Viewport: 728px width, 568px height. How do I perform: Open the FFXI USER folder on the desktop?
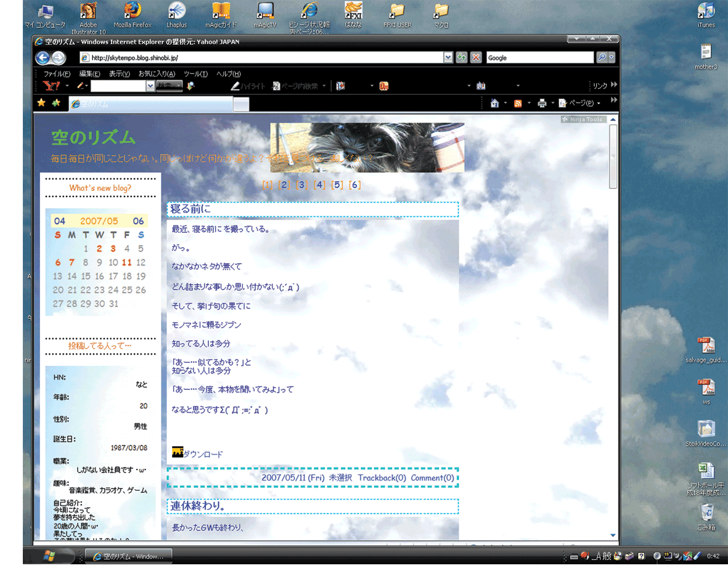coord(398,15)
